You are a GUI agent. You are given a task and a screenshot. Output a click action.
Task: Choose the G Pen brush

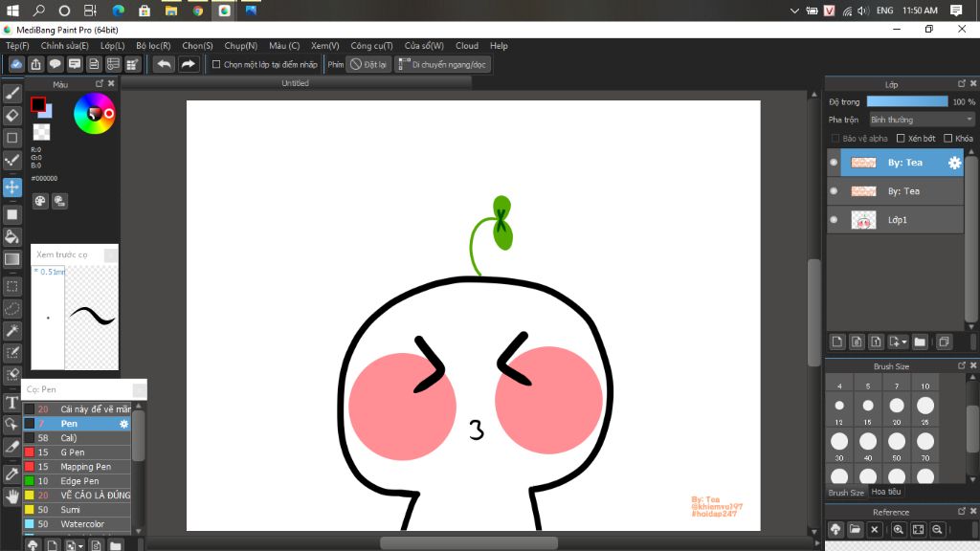[77, 452]
